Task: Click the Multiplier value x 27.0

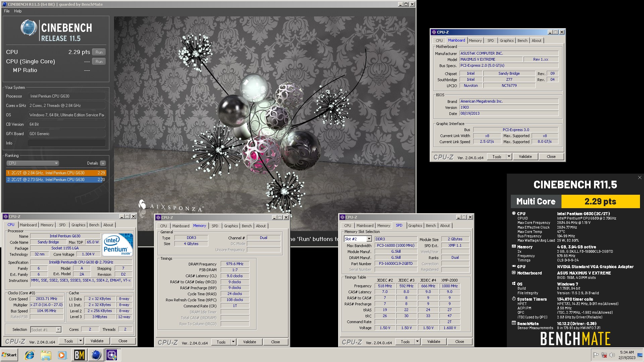Action: pyautogui.click(x=47, y=305)
